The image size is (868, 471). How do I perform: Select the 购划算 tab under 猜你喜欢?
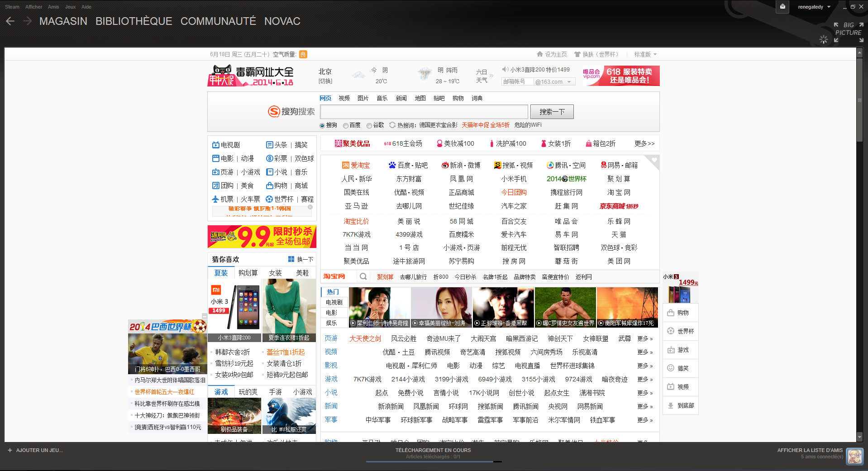pos(248,273)
